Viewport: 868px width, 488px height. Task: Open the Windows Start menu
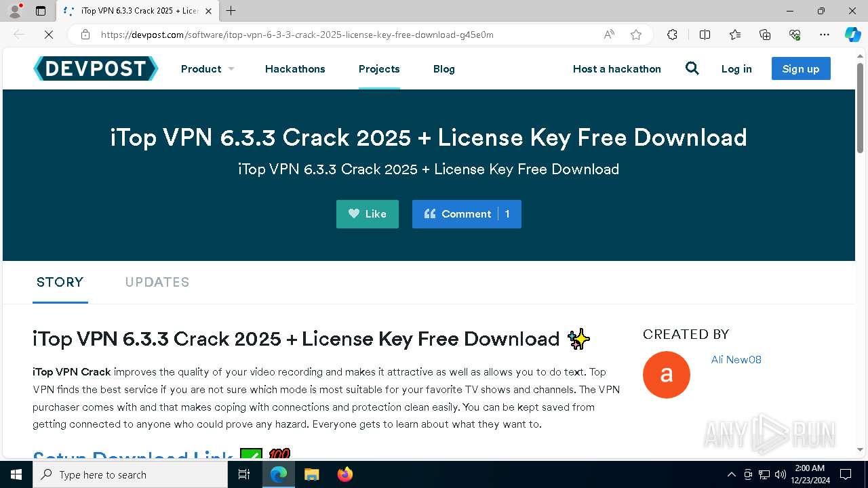(16, 474)
